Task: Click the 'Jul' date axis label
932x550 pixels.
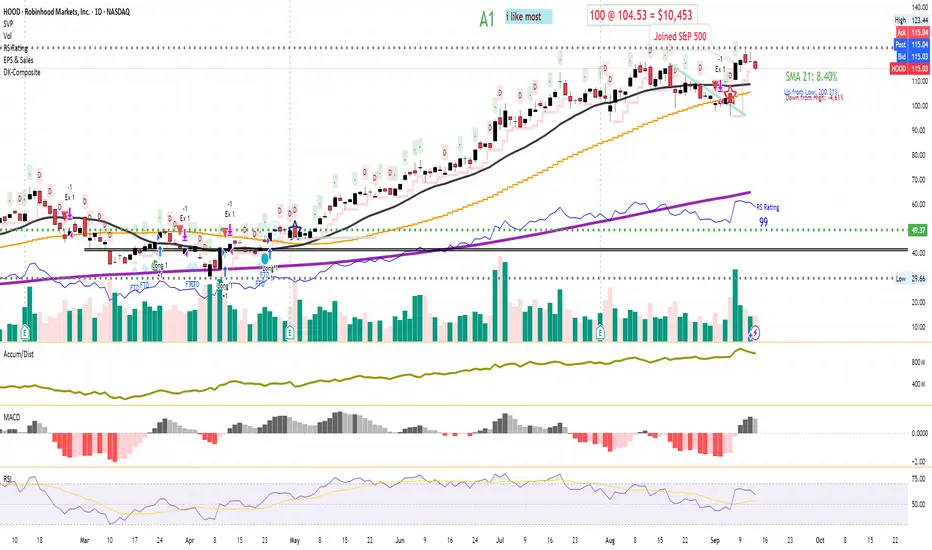Action: [x=500, y=540]
